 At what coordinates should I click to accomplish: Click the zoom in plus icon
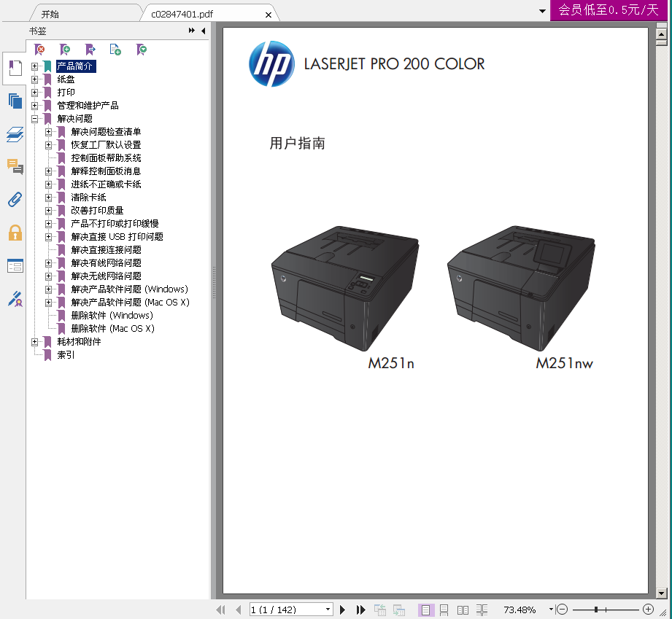tap(649, 609)
